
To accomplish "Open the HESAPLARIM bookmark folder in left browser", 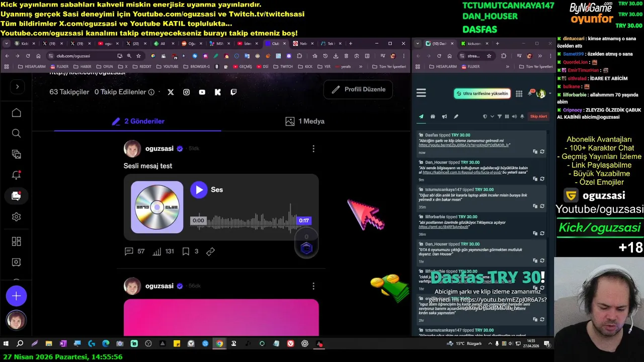I will (x=32, y=66).
